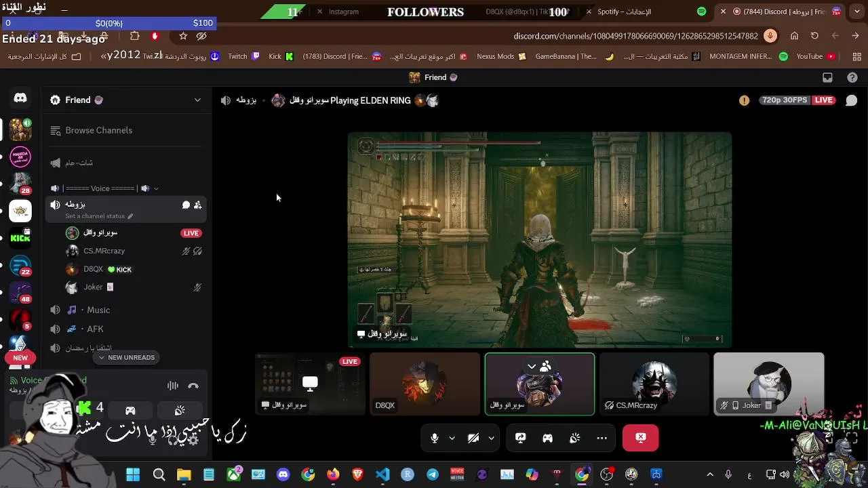Open activities gamepad in call controls
Viewport: 868px width, 488px height.
547,438
